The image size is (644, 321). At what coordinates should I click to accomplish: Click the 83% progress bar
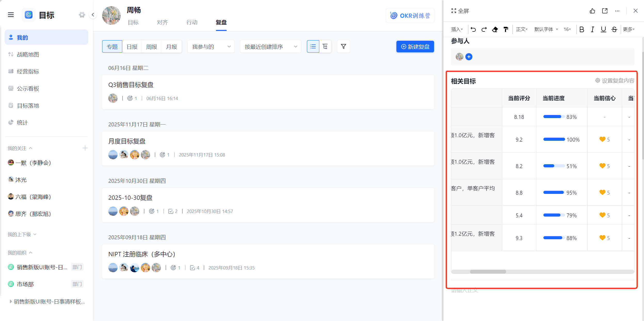click(554, 117)
